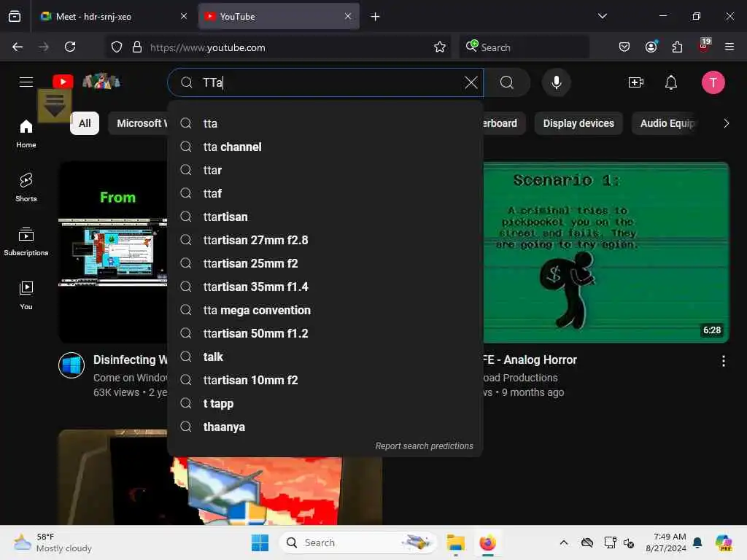Click the YouTube logo

[63, 82]
